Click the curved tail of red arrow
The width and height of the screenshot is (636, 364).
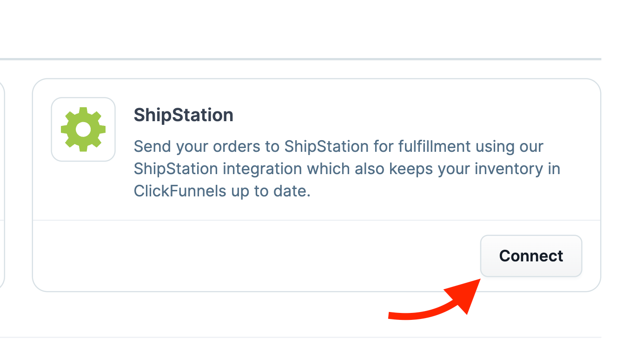(x=414, y=314)
